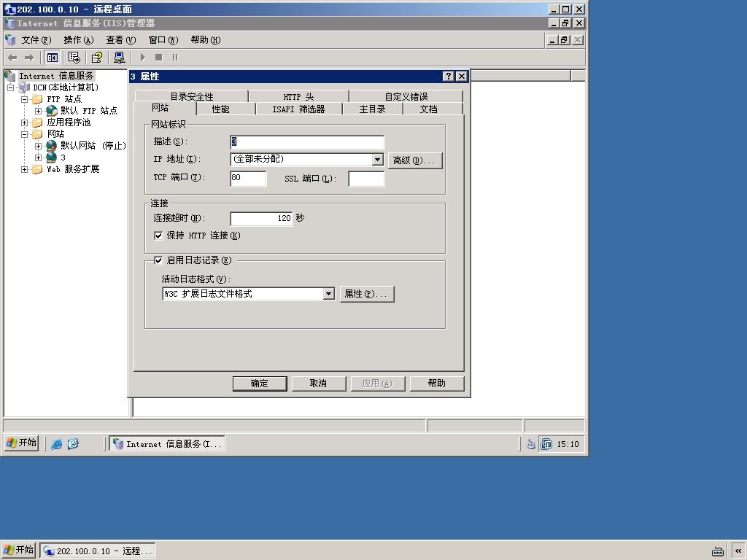Click the Pause item toolbar icon
Viewport: 747px width, 560px height.
point(175,58)
